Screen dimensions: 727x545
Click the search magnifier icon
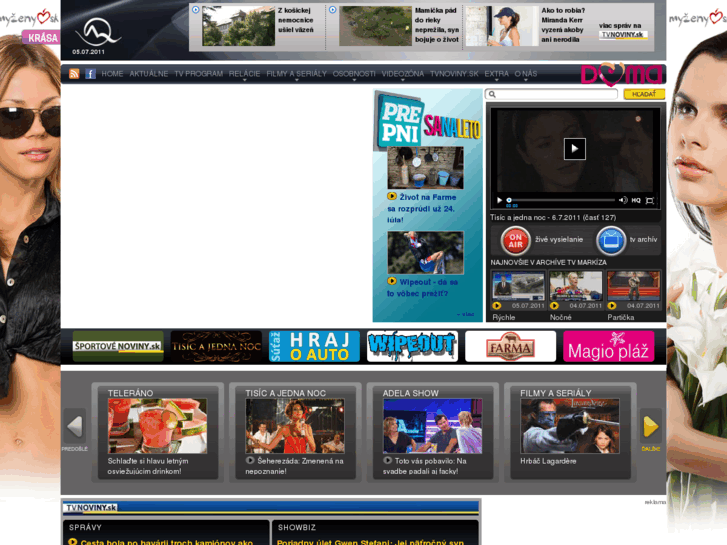(x=492, y=94)
